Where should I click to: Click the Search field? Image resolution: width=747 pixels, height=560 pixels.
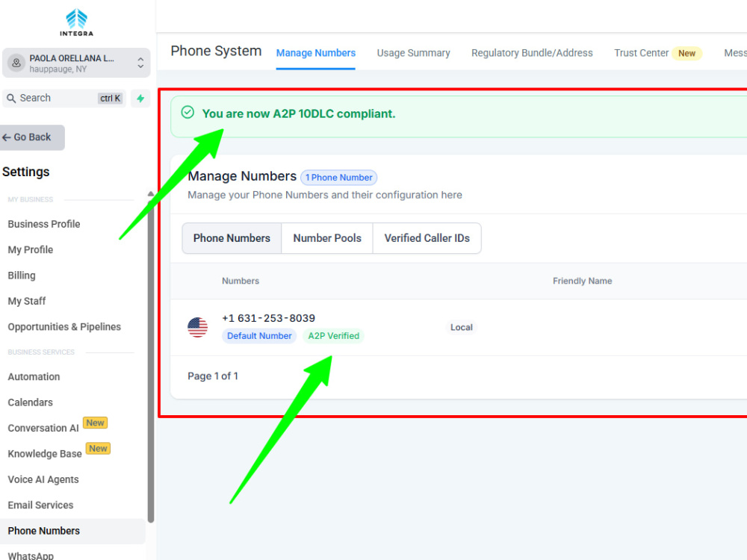point(63,98)
